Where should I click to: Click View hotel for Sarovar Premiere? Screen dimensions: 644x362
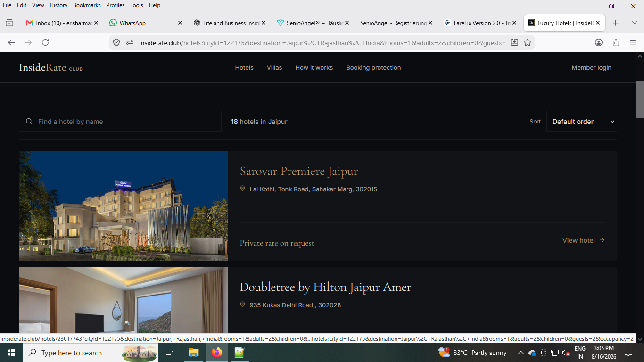[x=583, y=240]
